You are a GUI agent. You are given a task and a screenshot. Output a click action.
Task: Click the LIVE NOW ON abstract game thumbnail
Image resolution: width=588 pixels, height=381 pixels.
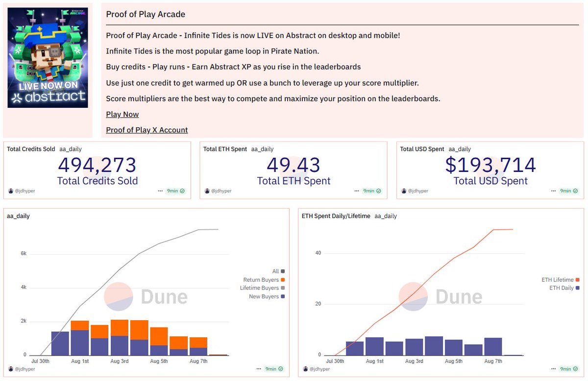47,57
